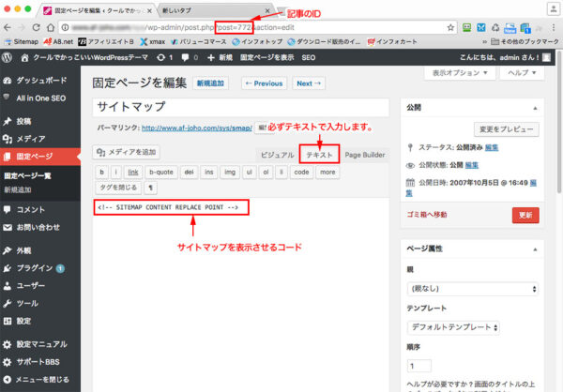Open the template (デフォルトテンプレート) dropdown
The width and height of the screenshot is (563, 392).
pyautogui.click(x=453, y=328)
